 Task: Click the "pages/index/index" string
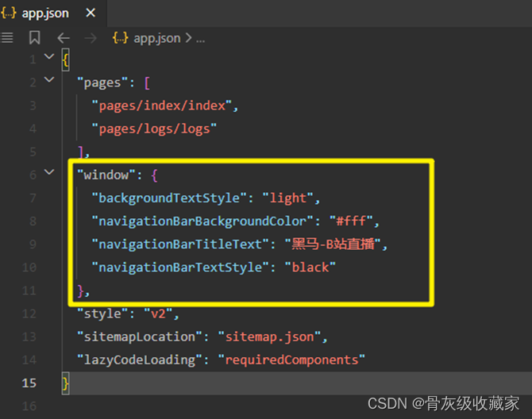[x=162, y=106]
